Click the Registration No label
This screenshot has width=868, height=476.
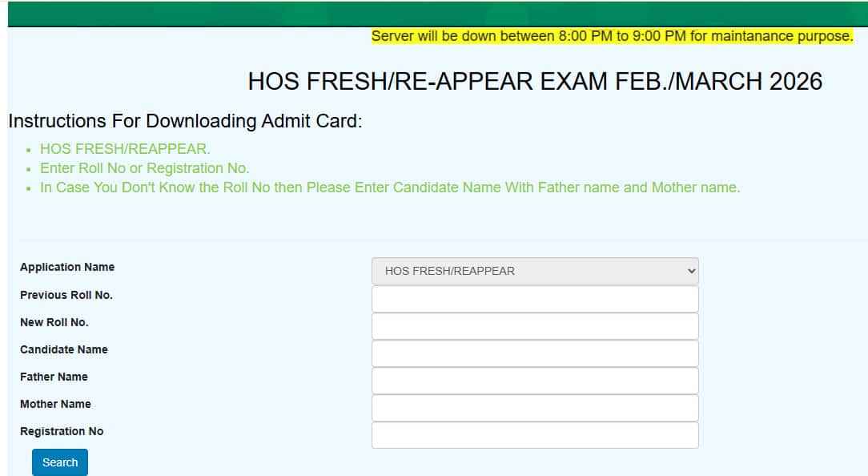[x=62, y=431]
